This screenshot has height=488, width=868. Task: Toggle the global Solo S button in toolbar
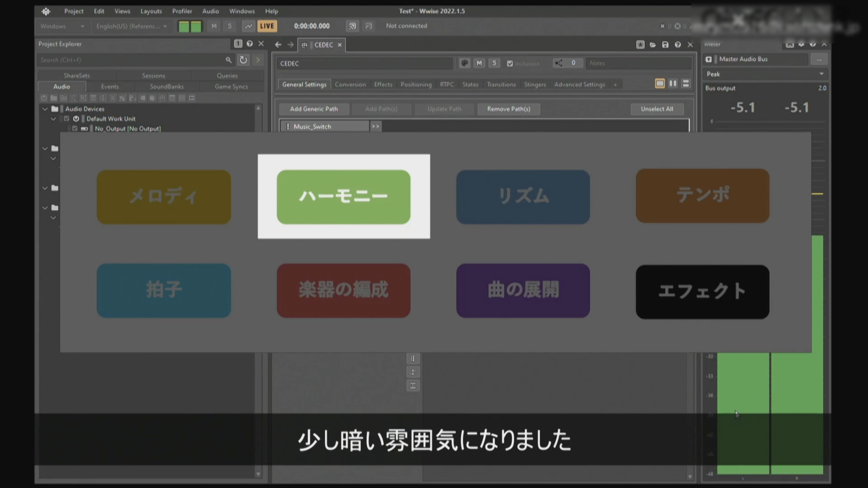tap(230, 26)
